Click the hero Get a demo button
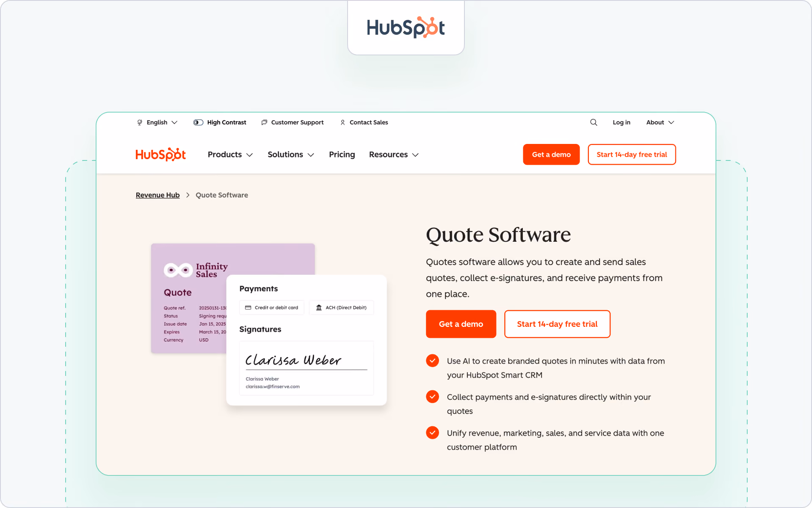The width and height of the screenshot is (812, 508). 461,324
